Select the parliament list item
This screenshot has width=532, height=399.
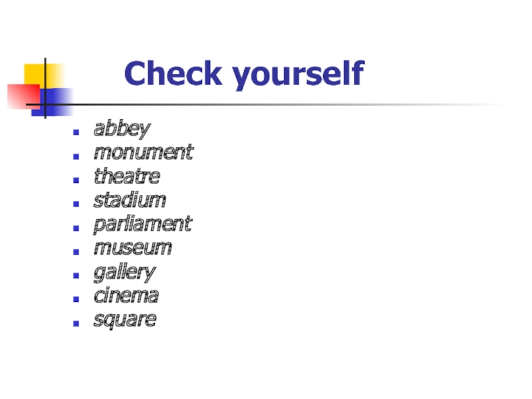tap(142, 224)
